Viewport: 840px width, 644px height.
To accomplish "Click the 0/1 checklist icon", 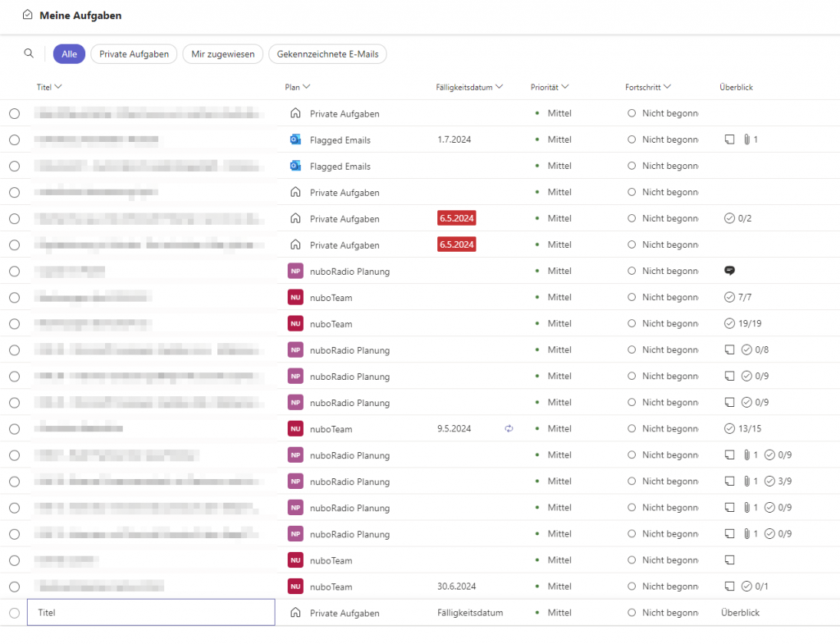I will click(x=746, y=586).
